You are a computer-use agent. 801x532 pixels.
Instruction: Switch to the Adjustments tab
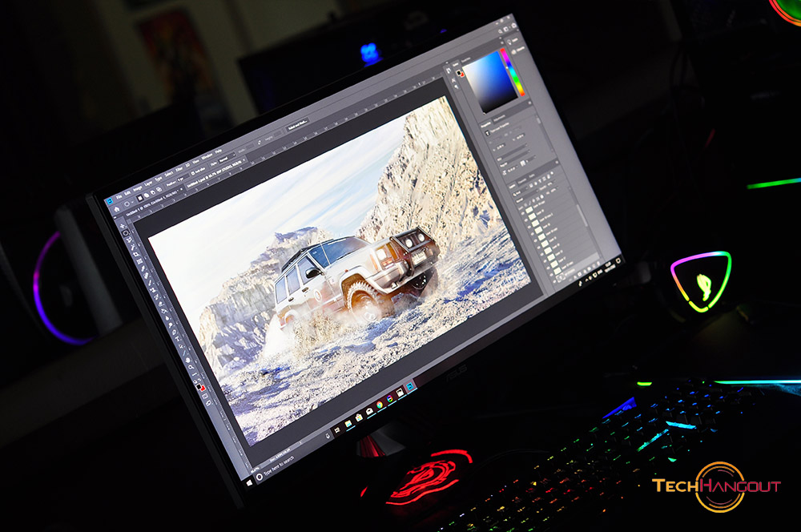tap(499, 118)
